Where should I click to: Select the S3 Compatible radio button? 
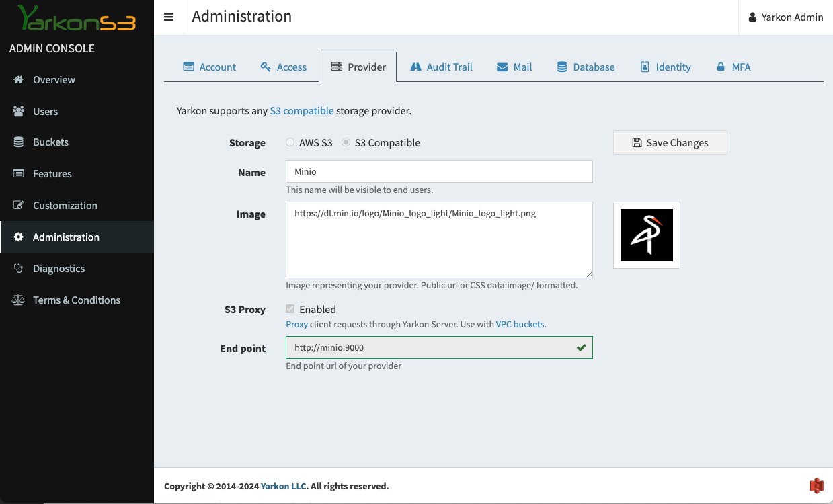[346, 142]
